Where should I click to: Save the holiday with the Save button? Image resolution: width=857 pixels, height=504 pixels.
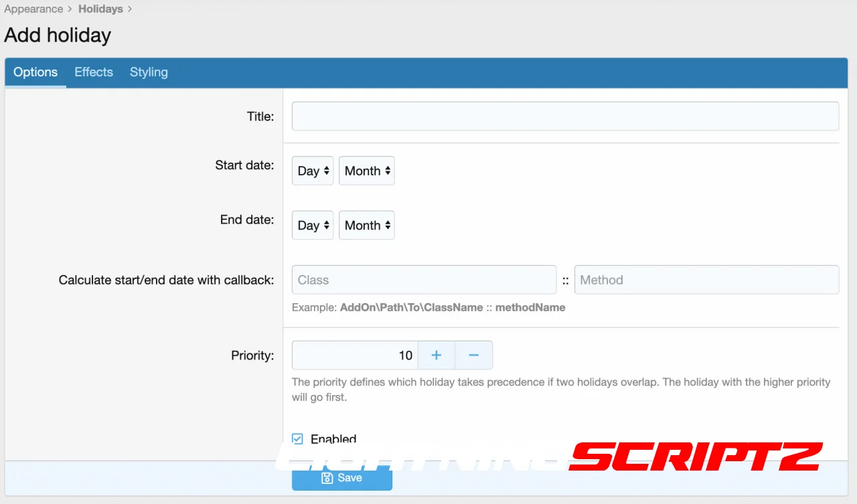[341, 478]
